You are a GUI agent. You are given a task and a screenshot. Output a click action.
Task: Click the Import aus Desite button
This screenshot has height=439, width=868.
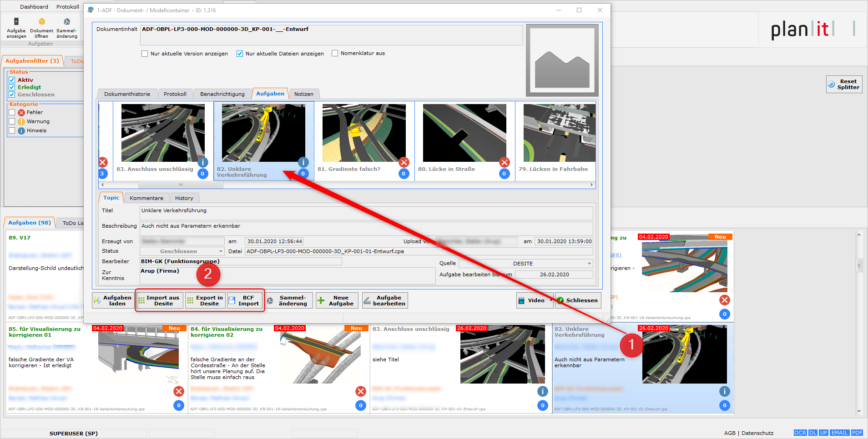[159, 301]
